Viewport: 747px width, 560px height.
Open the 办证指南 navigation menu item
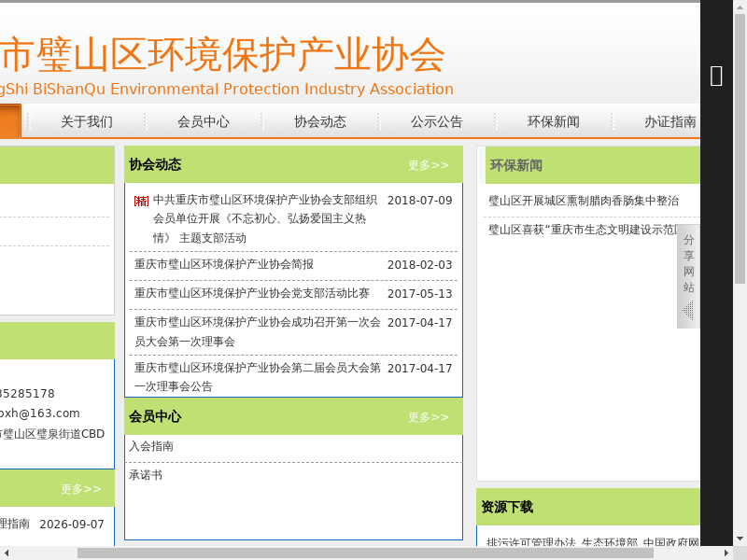tap(670, 122)
